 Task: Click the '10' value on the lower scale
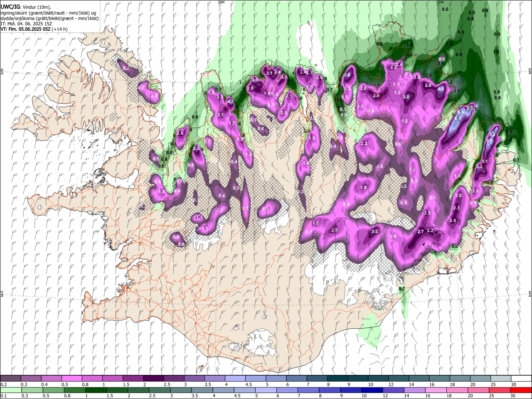click(364, 396)
